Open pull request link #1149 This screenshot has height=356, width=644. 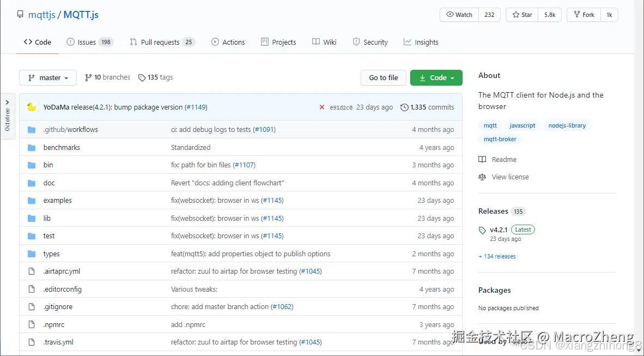pyautogui.click(x=196, y=107)
